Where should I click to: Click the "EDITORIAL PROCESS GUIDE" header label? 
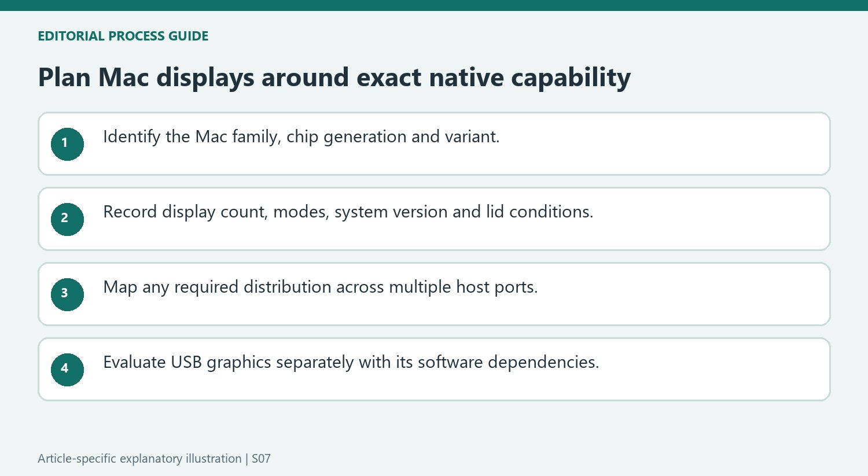click(x=123, y=36)
